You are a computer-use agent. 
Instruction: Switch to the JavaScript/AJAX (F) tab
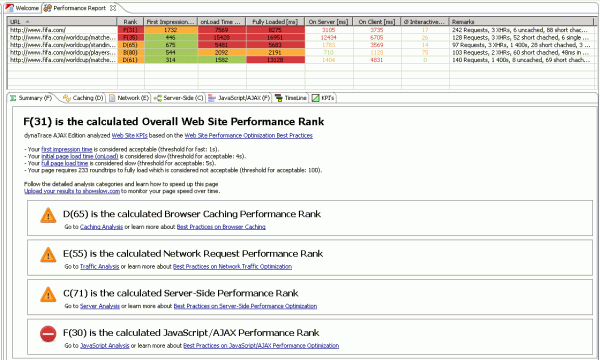[240, 98]
